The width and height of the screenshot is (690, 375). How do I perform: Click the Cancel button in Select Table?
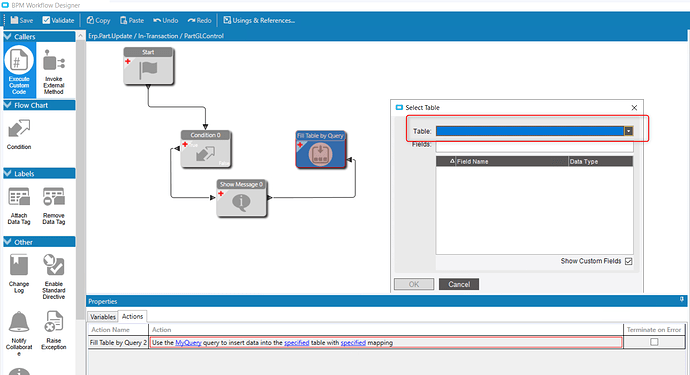coord(459,284)
